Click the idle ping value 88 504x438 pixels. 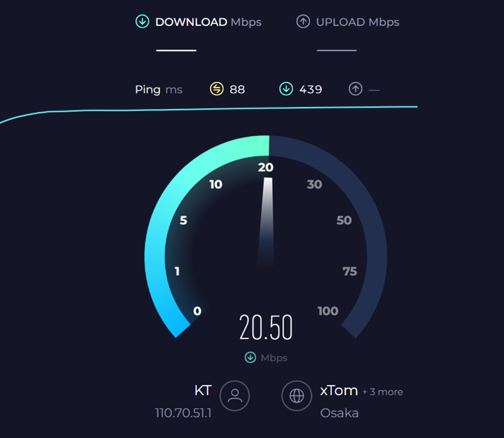(x=238, y=89)
